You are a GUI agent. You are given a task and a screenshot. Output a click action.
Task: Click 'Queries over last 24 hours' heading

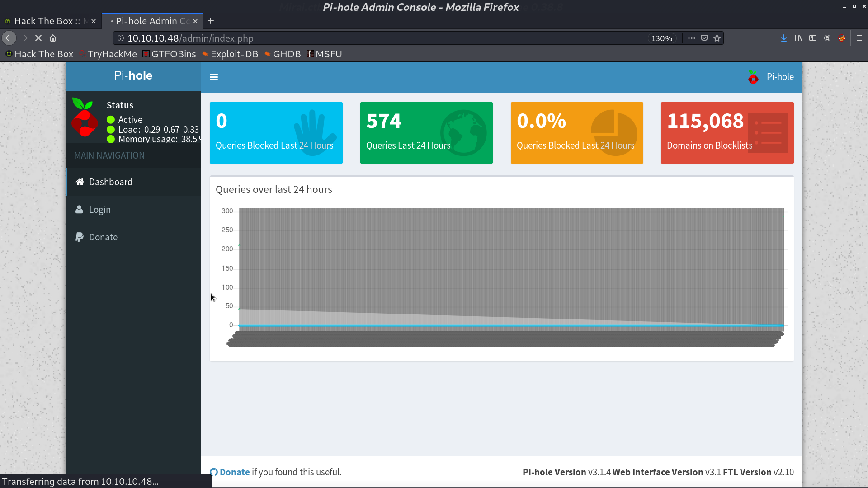click(274, 190)
